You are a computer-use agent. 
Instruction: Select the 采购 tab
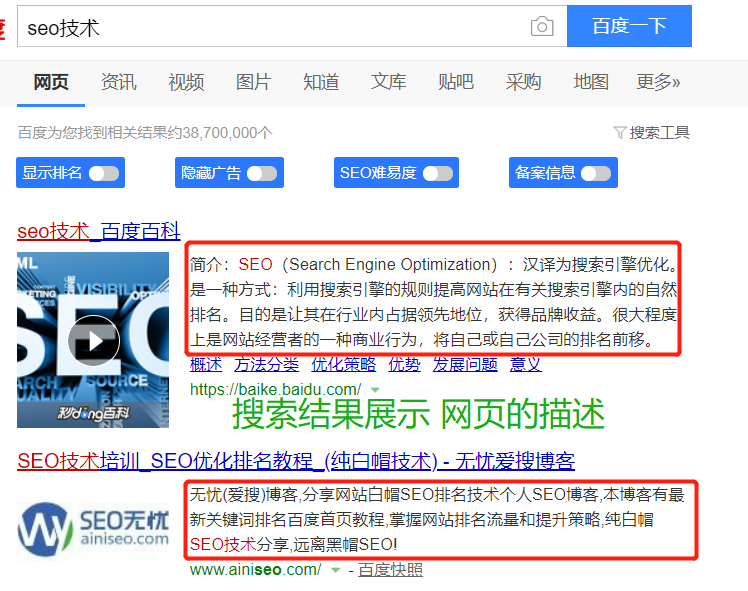pos(523,82)
